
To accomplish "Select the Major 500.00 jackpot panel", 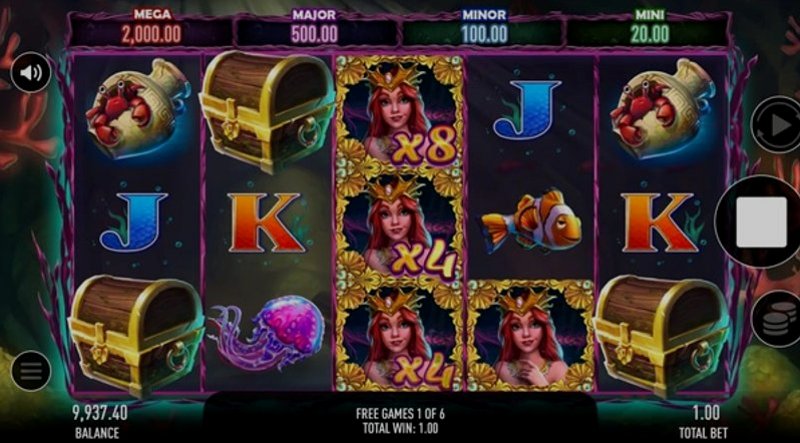I will pyautogui.click(x=314, y=28).
